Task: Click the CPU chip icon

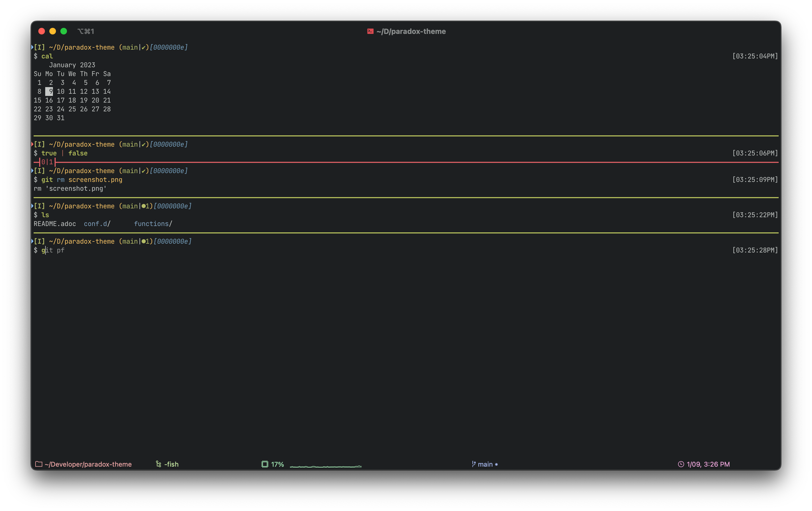Action: click(265, 464)
